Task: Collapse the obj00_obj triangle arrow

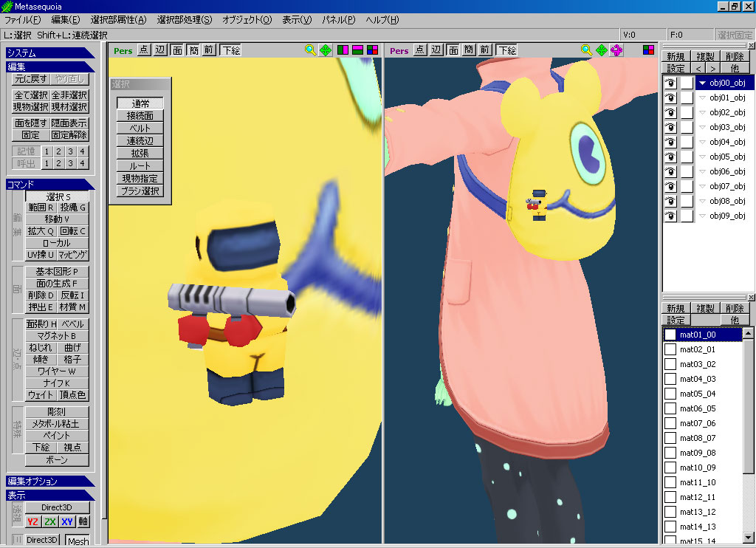Action: [x=703, y=83]
